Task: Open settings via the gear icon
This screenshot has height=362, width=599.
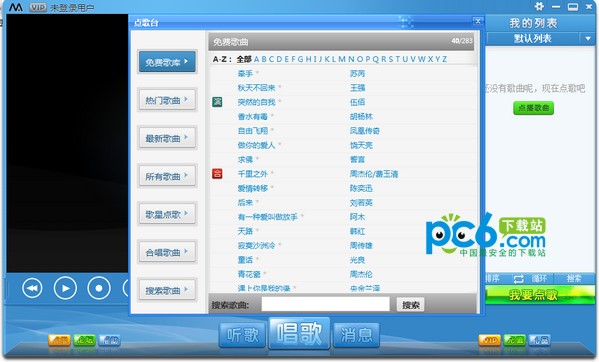Action: (539, 6)
